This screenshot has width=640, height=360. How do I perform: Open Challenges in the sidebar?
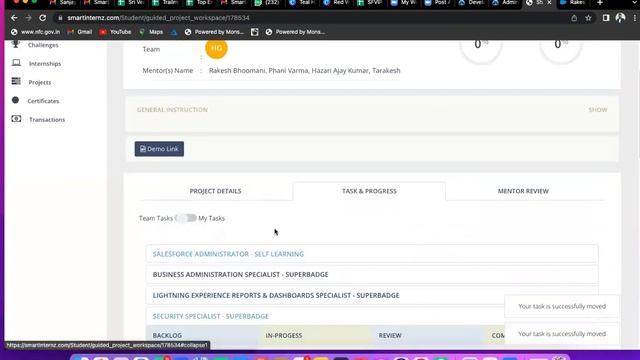point(43,45)
